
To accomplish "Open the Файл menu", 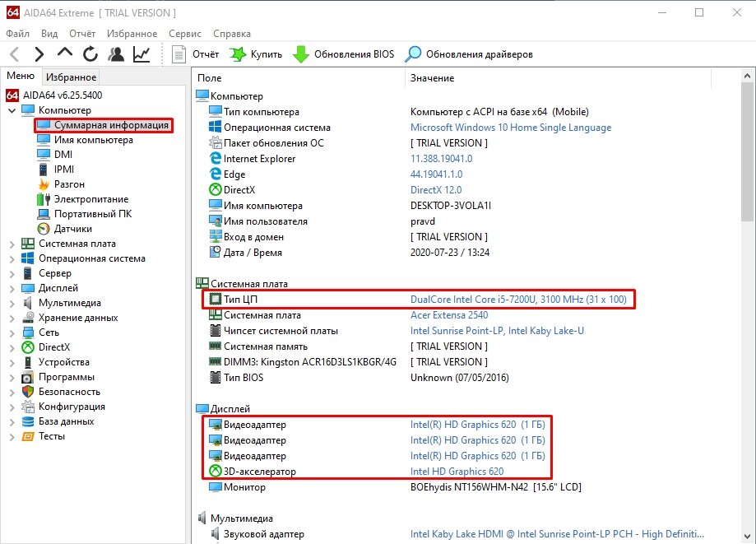I will [18, 33].
